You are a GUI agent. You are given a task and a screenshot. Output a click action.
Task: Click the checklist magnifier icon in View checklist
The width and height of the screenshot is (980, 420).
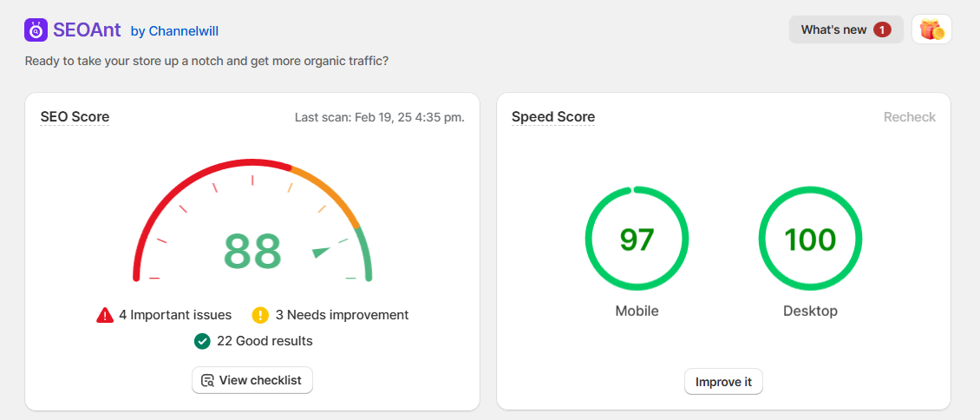(207, 380)
